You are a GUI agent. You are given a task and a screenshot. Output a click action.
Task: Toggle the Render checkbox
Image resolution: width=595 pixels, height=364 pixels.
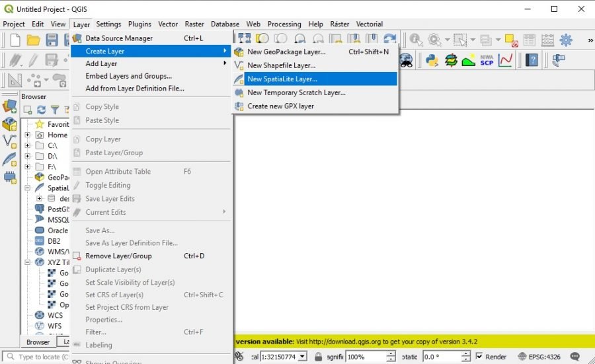[479, 357]
